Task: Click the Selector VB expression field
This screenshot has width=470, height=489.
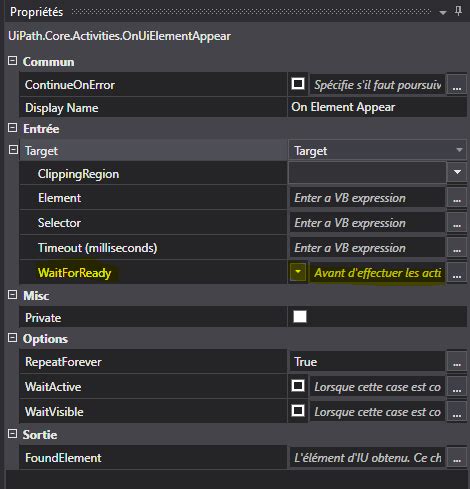Action: coord(367,223)
